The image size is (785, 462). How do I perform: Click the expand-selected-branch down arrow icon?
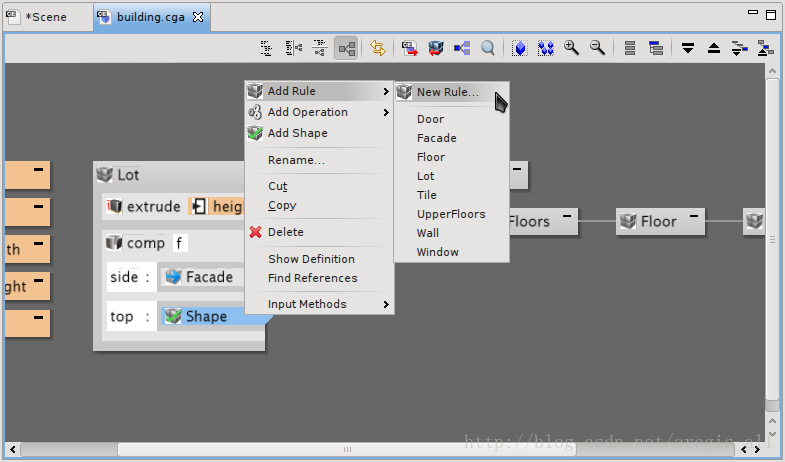click(739, 48)
